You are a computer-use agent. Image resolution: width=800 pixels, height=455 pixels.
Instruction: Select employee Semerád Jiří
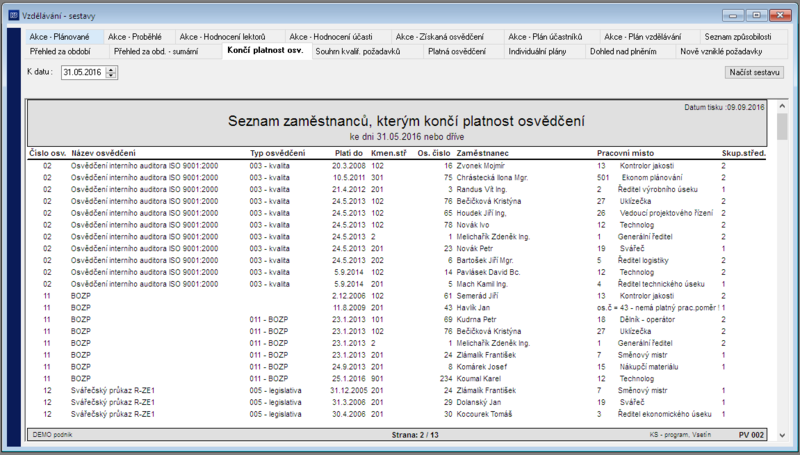(x=477, y=296)
